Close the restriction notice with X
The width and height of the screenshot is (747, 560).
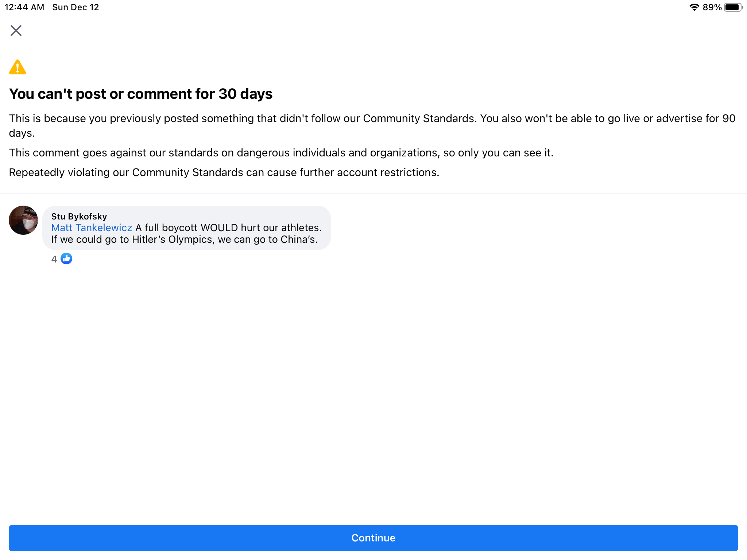click(16, 31)
